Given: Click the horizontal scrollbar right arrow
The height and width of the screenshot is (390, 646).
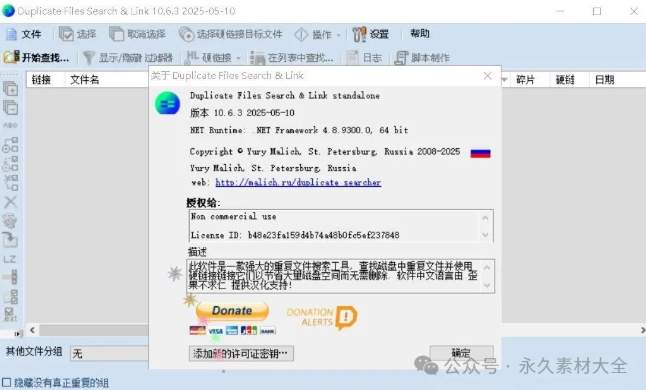Looking at the screenshot, I should click(x=642, y=330).
